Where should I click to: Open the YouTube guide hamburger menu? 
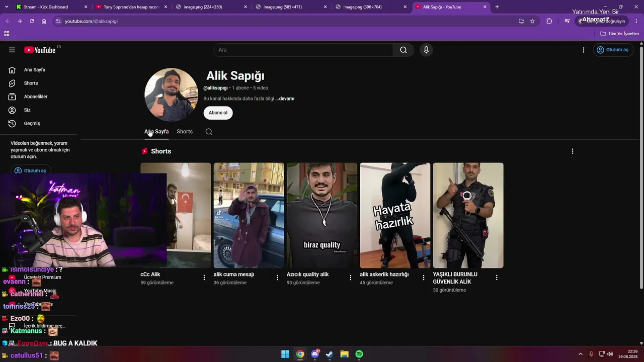12,50
